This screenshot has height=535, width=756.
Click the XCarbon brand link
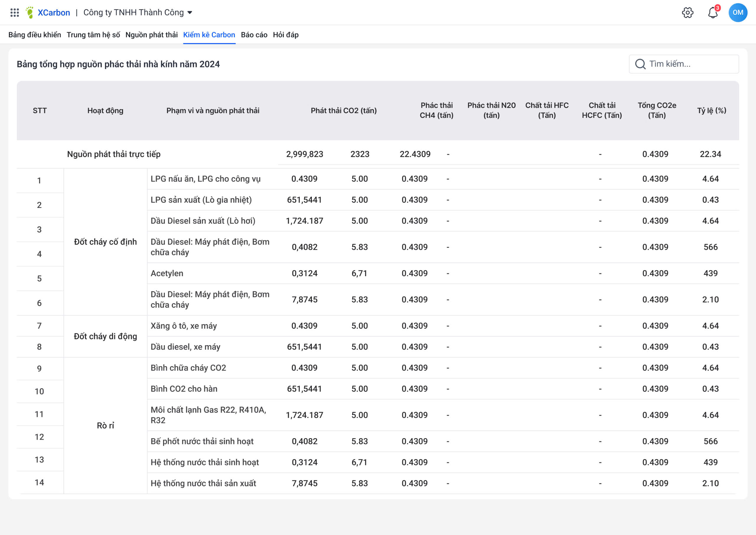coord(54,12)
